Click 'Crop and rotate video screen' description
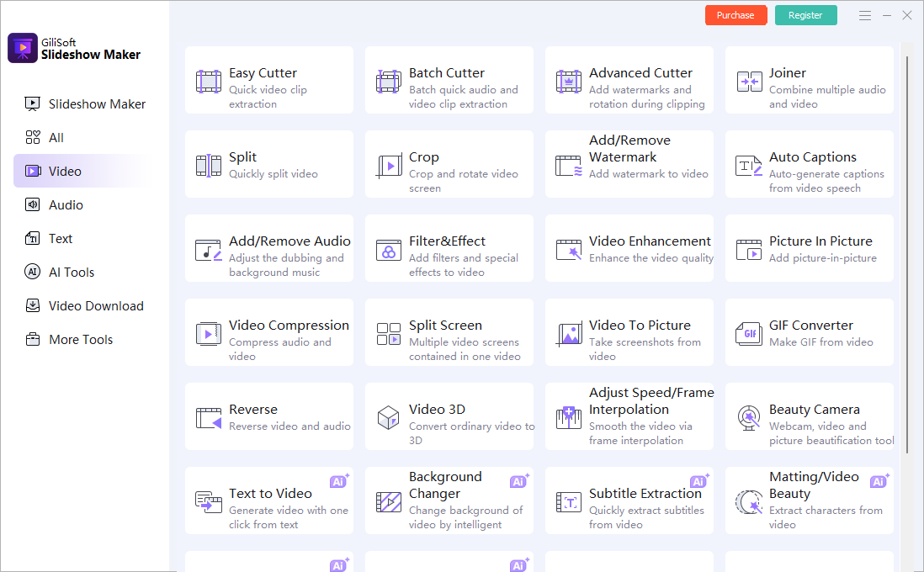Screen dimensions: 924x572 (x=464, y=181)
